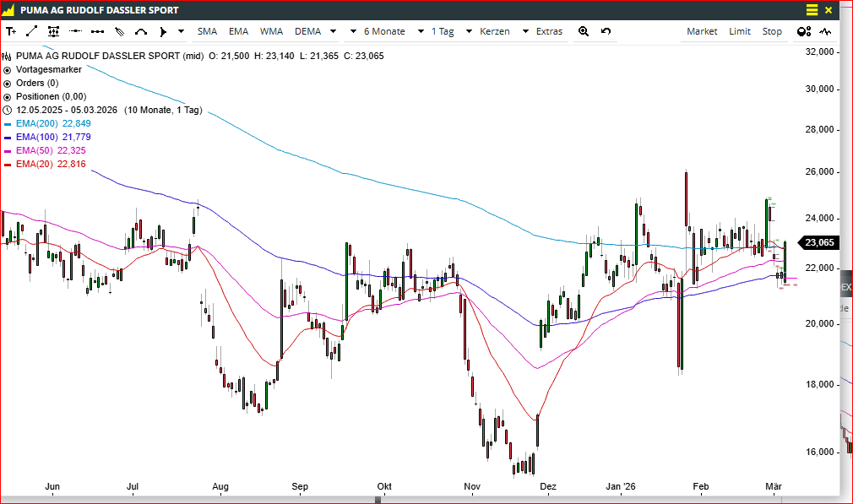This screenshot has width=853, height=504.
Task: Choose the arc curve drawing tool
Action: coord(141,31)
